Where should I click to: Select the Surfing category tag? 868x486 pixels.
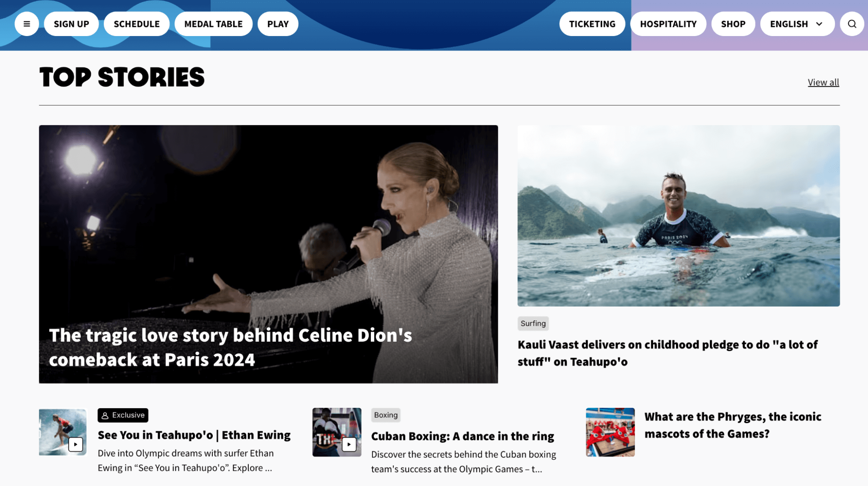coord(533,324)
